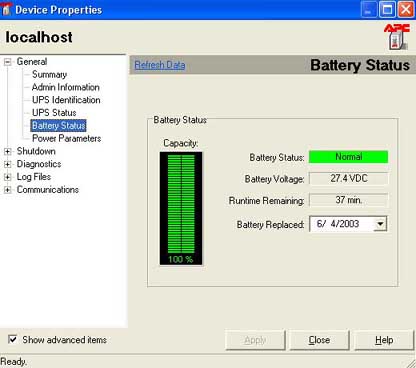Select Summary in the tree
Image resolution: width=416 pixels, height=368 pixels.
pos(49,74)
